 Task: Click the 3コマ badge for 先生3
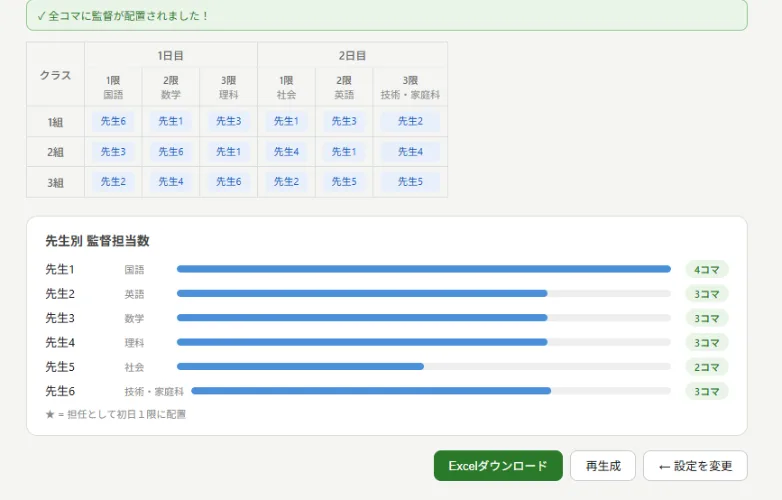point(707,319)
